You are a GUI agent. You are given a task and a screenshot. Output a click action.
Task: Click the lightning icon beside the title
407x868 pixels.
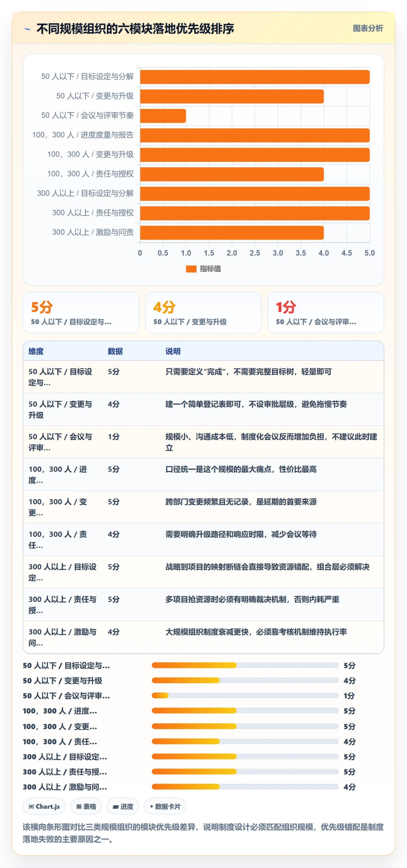27,29
